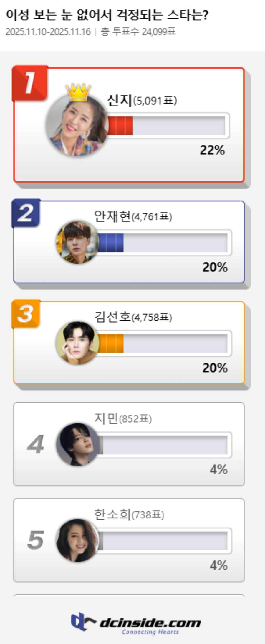This screenshot has width=265, height=644.
Task: Click the 김선호 (4,758표) name label
Action: click(x=133, y=317)
